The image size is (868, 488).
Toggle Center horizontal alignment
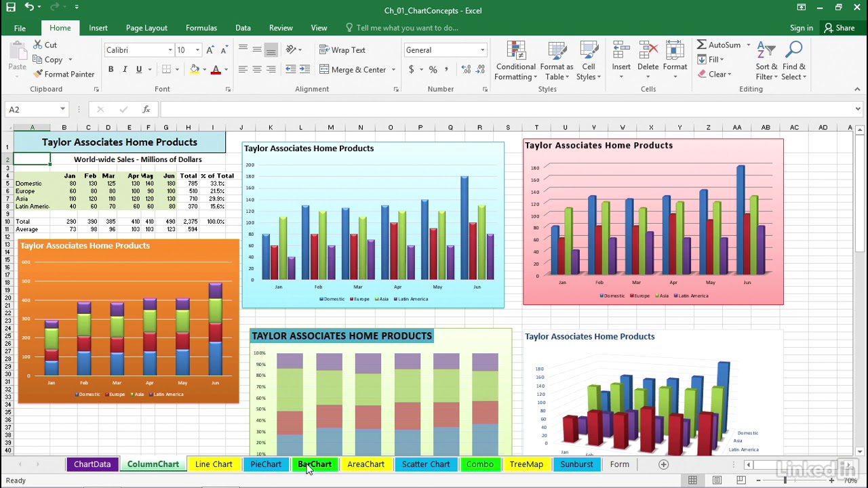(257, 69)
